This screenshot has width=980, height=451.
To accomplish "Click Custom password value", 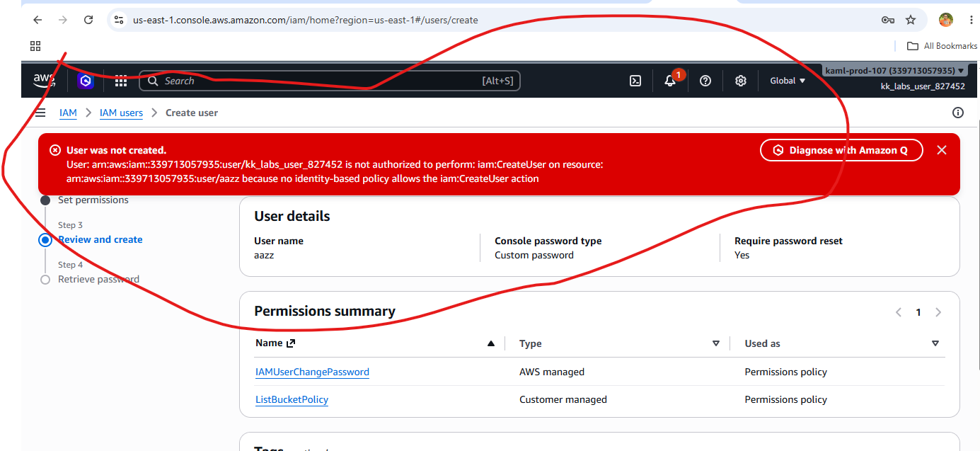I will (534, 255).
